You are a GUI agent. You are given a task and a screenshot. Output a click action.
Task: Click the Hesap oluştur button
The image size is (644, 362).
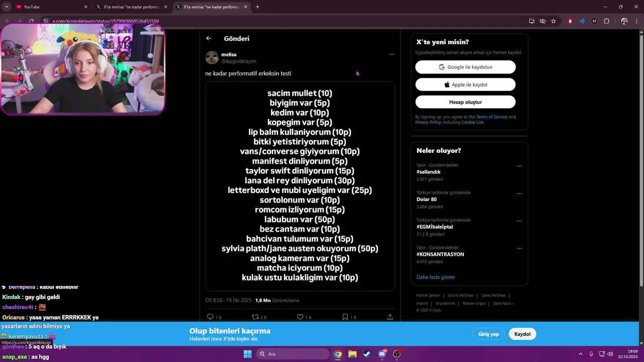click(x=465, y=102)
